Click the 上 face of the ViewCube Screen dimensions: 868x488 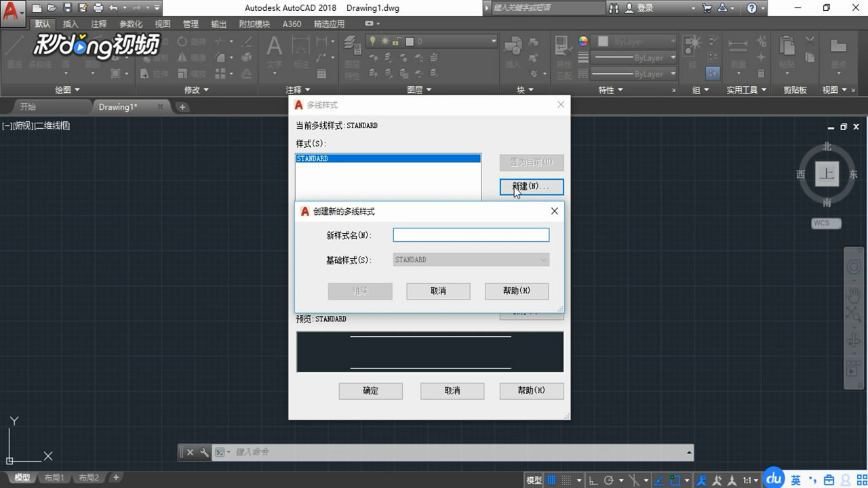[827, 174]
